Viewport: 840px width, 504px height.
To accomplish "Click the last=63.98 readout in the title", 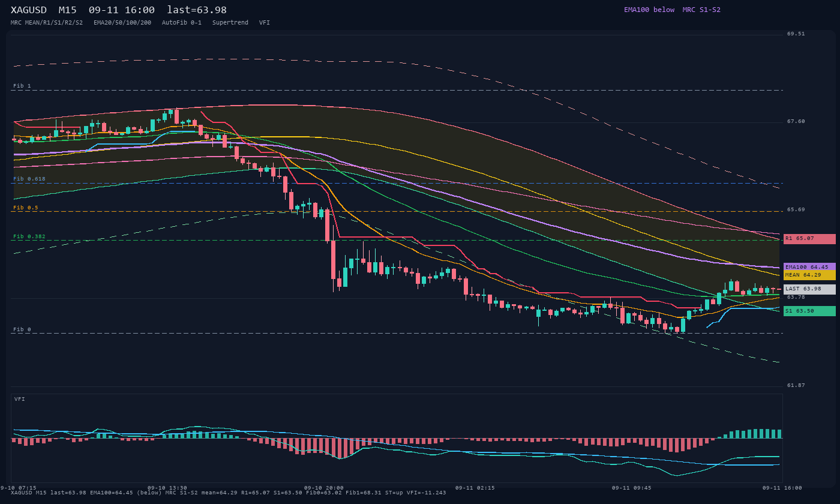I will [x=197, y=10].
